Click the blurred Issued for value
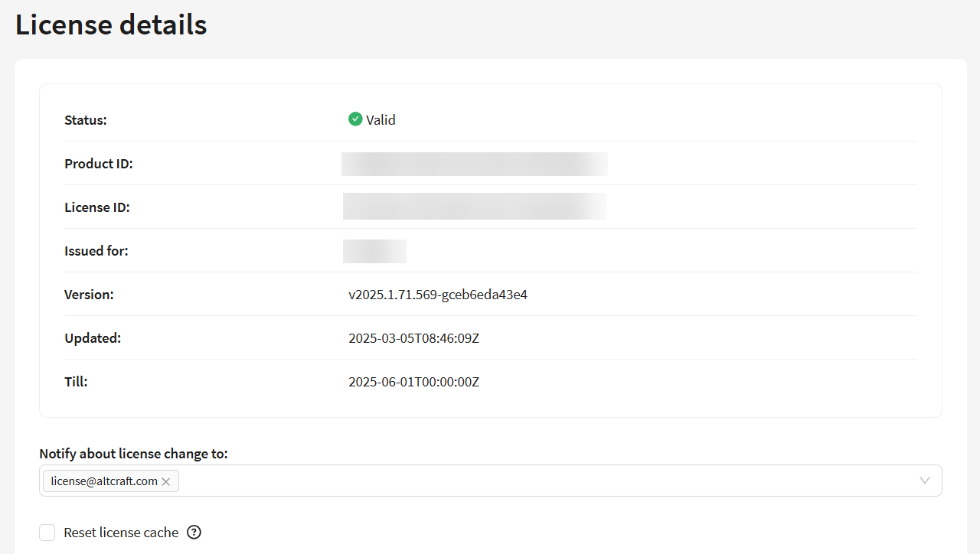The width and height of the screenshot is (980, 554). pyautogui.click(x=374, y=251)
